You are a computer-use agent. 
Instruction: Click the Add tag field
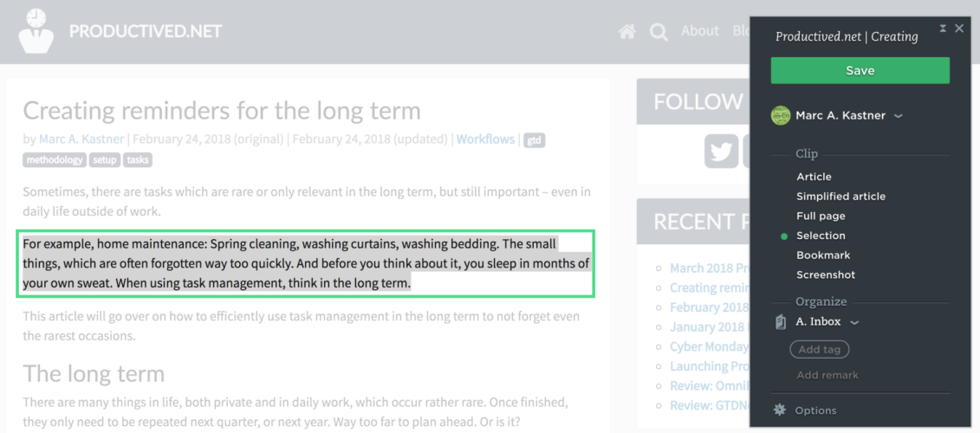coord(820,349)
